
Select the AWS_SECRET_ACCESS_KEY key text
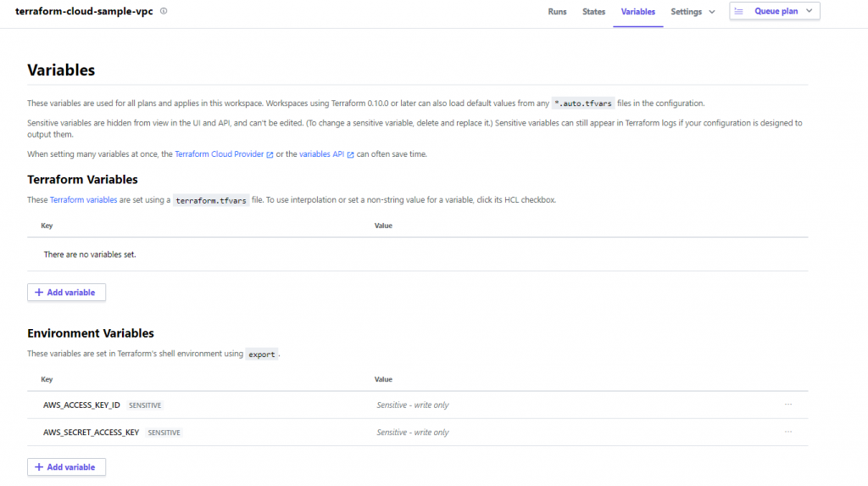pos(91,433)
